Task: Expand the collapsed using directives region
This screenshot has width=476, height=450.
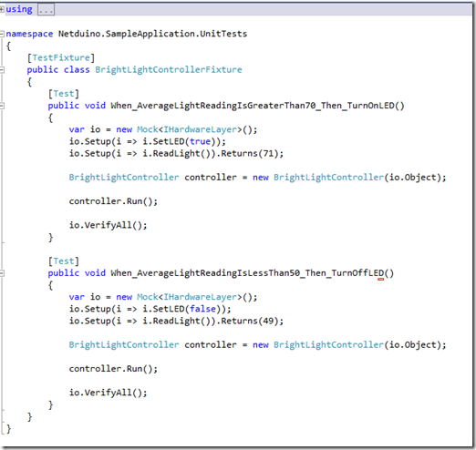Action: pyautogui.click(x=2, y=9)
